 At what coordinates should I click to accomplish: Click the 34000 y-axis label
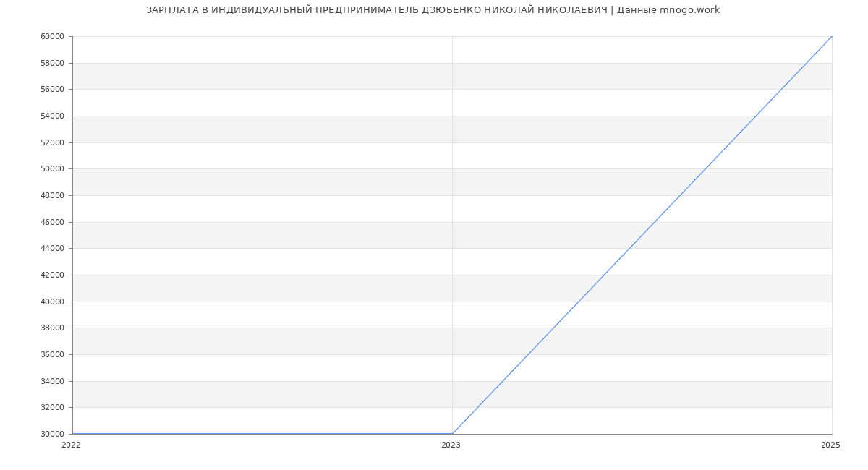pyautogui.click(x=52, y=382)
